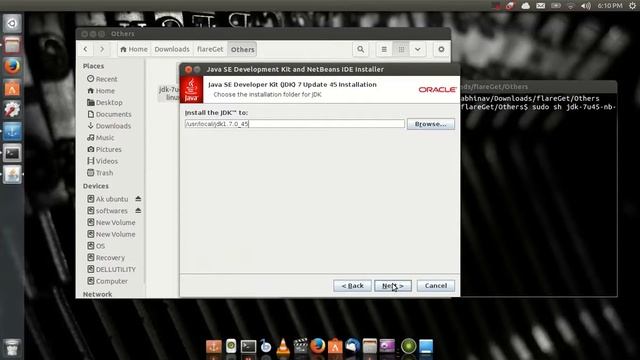Viewport: 640px width, 360px height.
Task: Go back in the Files window
Action: pyautogui.click(x=85, y=49)
